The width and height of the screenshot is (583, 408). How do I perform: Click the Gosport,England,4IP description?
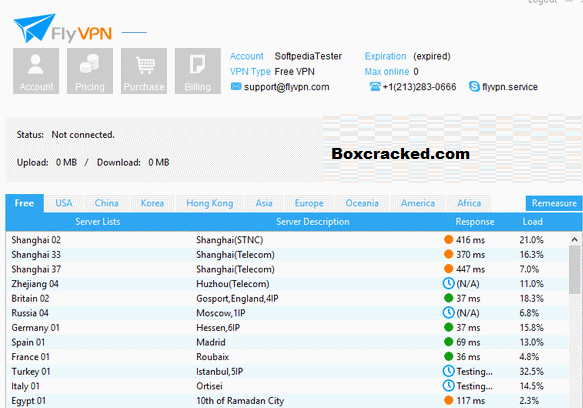pos(237,298)
